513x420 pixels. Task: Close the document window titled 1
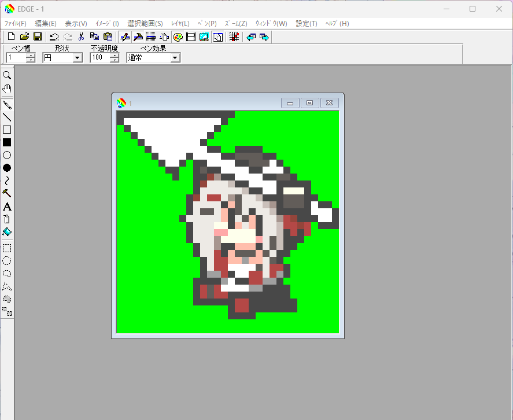click(x=329, y=103)
